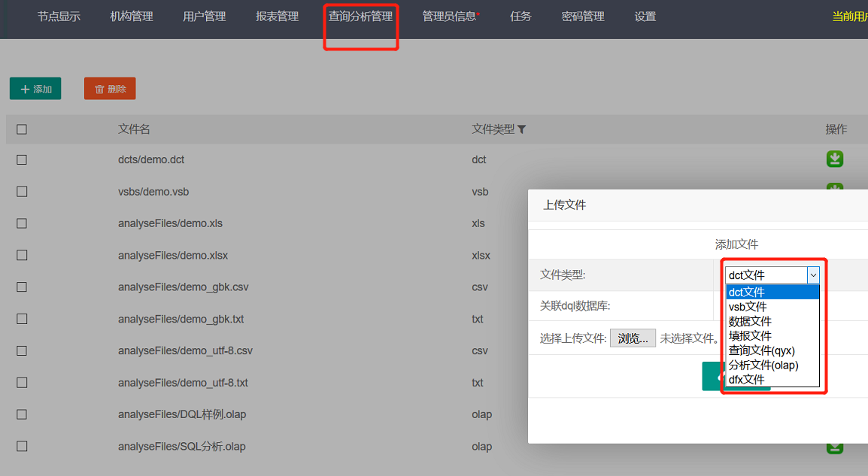Click the 未选择文件 status text
Image resolution: width=868 pixels, height=476 pixels.
coord(689,338)
